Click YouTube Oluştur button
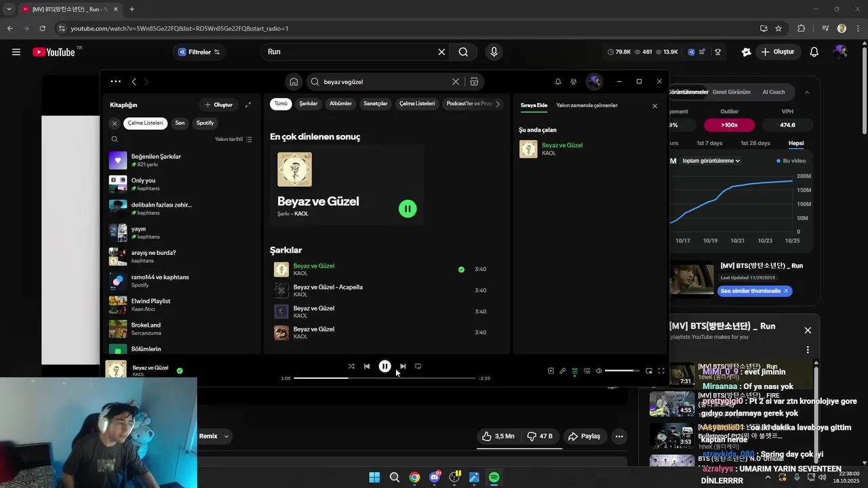Image resolution: width=868 pixels, height=488 pixels. 777,52
